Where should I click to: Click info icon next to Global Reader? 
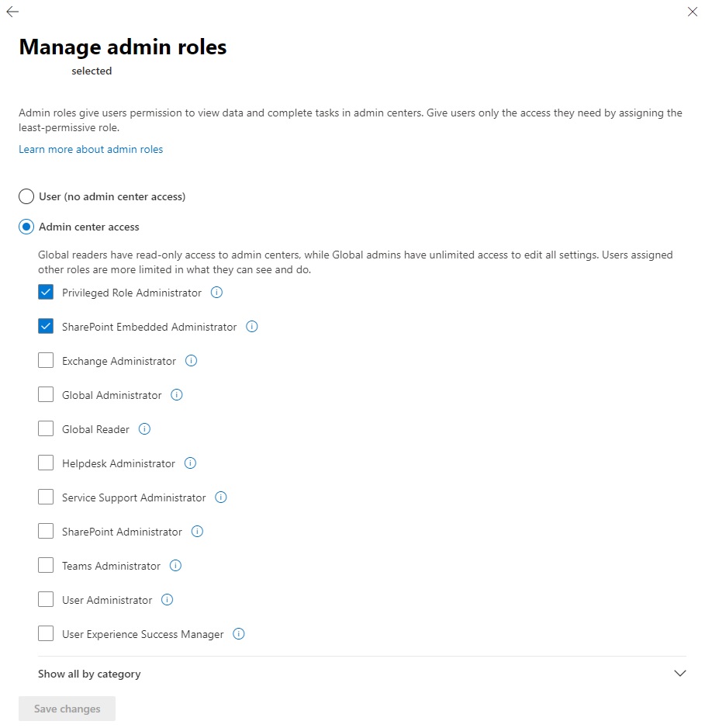pyautogui.click(x=144, y=429)
